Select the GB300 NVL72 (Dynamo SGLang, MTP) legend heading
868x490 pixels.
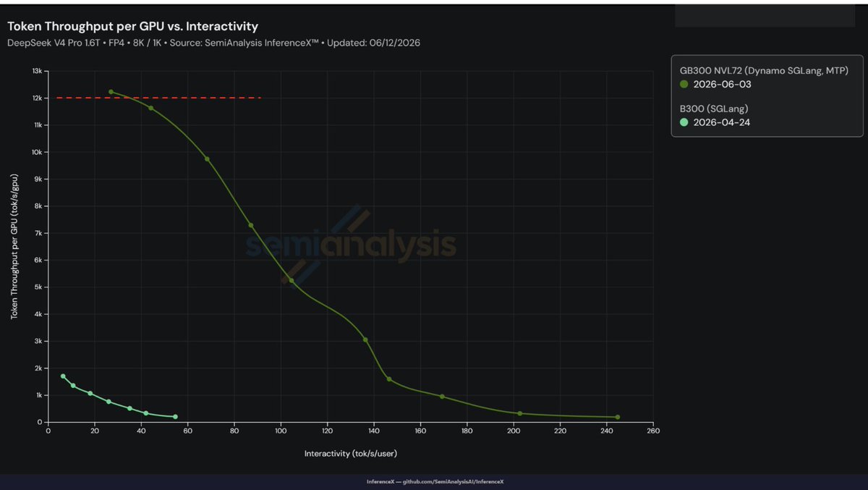[763, 70]
